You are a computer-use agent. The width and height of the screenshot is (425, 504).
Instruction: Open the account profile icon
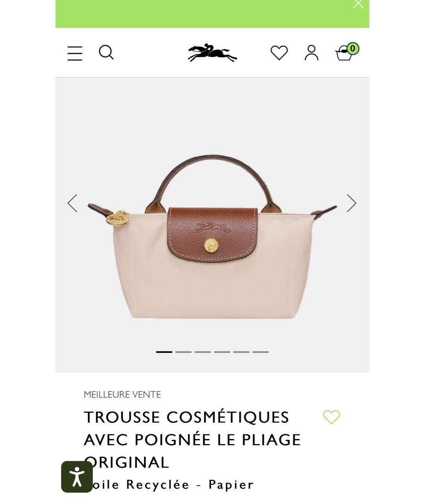(311, 53)
